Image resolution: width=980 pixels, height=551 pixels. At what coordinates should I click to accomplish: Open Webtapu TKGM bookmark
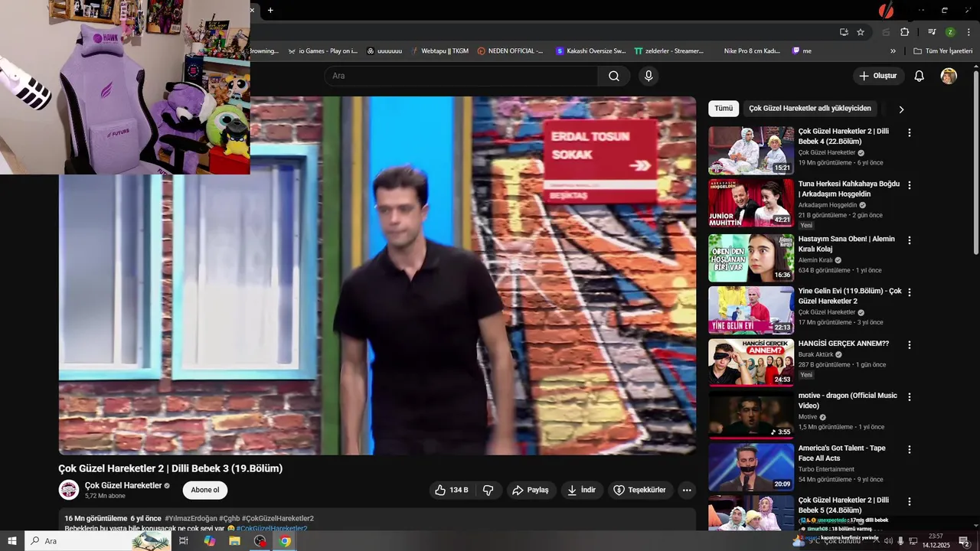[x=439, y=51]
